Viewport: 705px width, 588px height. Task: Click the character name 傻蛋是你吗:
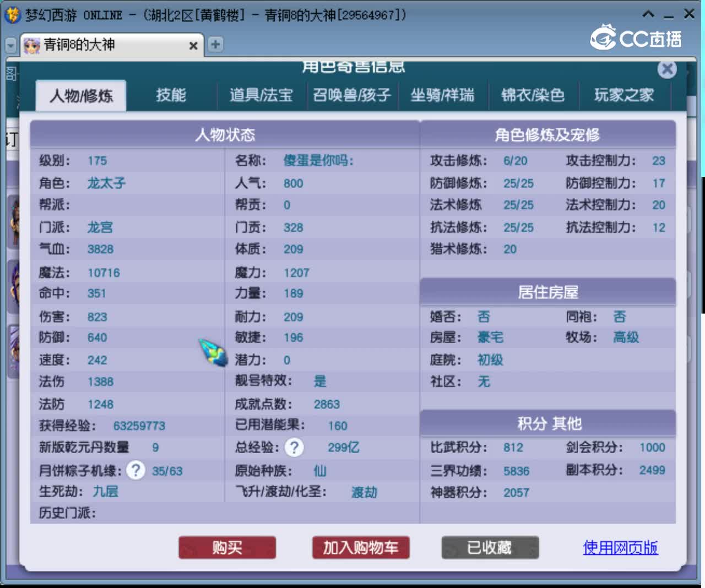coord(318,161)
